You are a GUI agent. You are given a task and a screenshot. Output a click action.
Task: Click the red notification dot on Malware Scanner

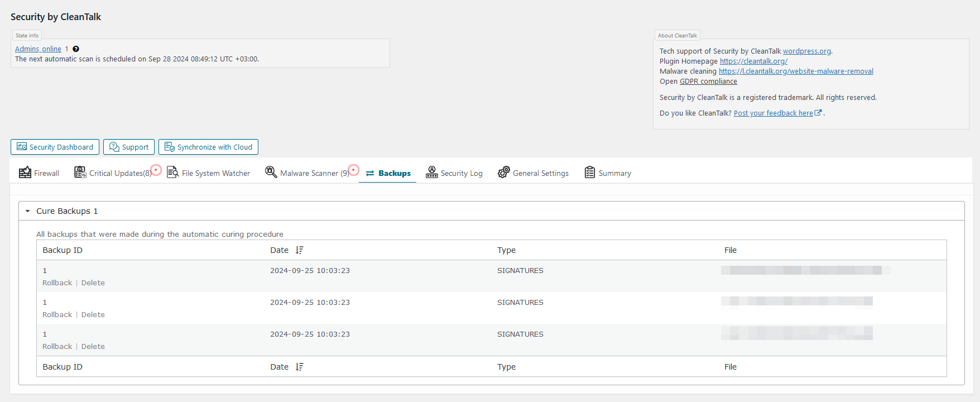click(353, 169)
